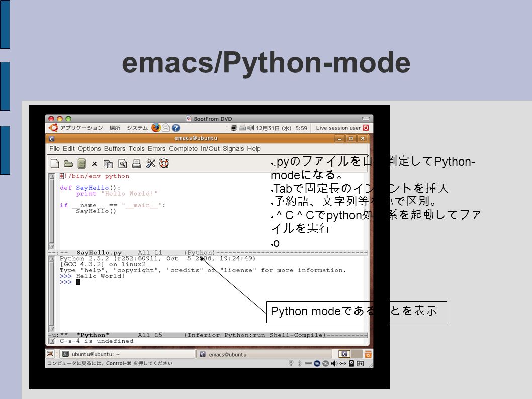
Task: Open the 場所 menu
Action: pos(115,128)
